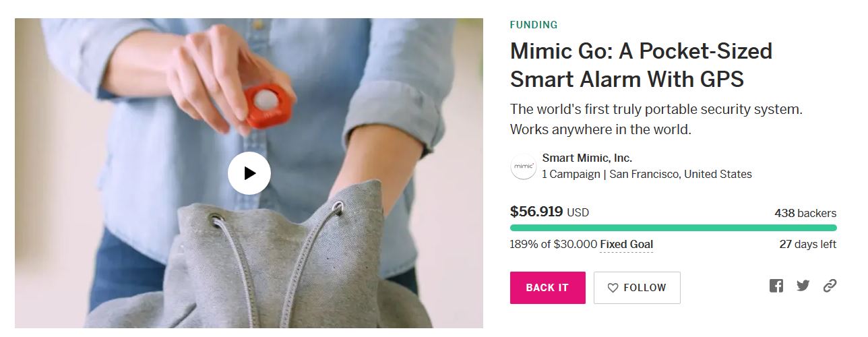Viewport: 868px width, 337px height.
Task: Share the campaign on Twitter
Action: click(803, 286)
